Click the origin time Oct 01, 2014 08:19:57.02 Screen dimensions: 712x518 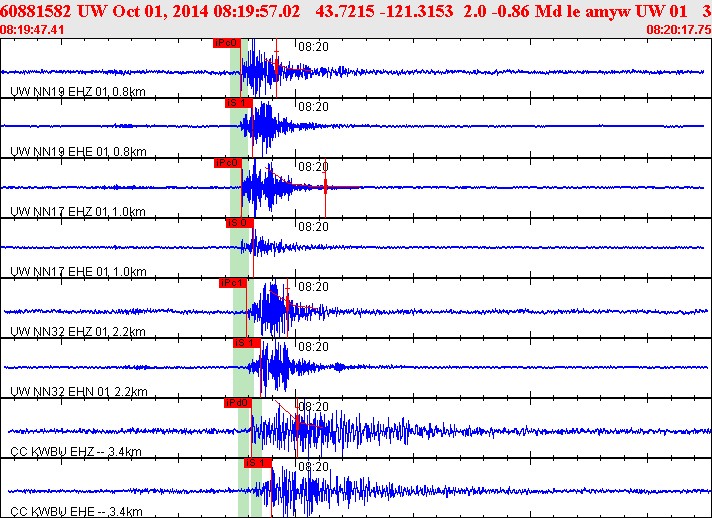click(206, 11)
